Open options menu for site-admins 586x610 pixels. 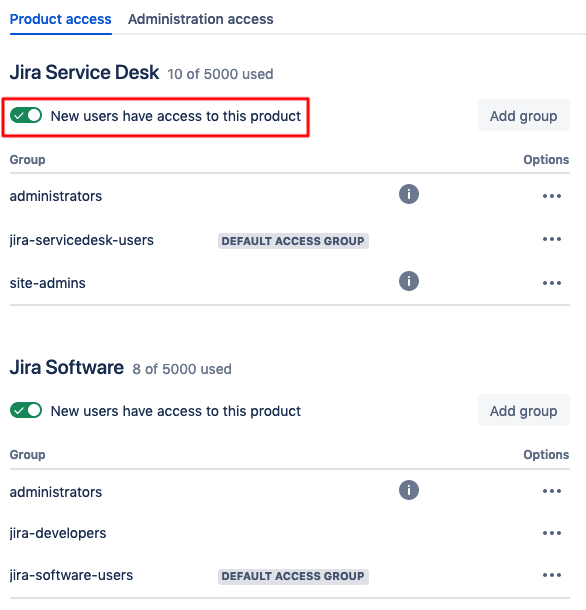click(x=552, y=283)
